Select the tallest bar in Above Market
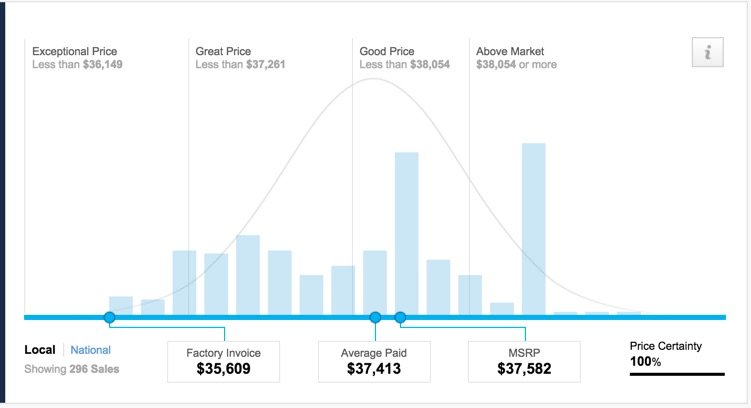This screenshot has height=408, width=751. tap(534, 229)
